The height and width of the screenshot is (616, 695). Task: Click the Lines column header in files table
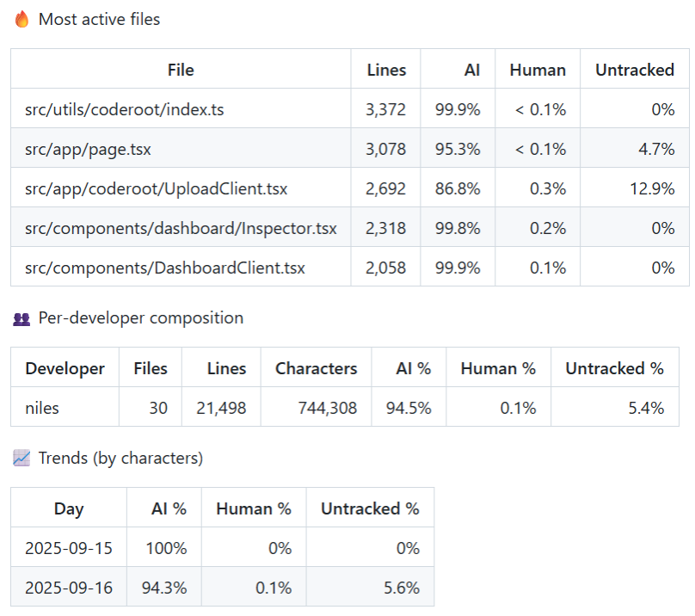386,70
